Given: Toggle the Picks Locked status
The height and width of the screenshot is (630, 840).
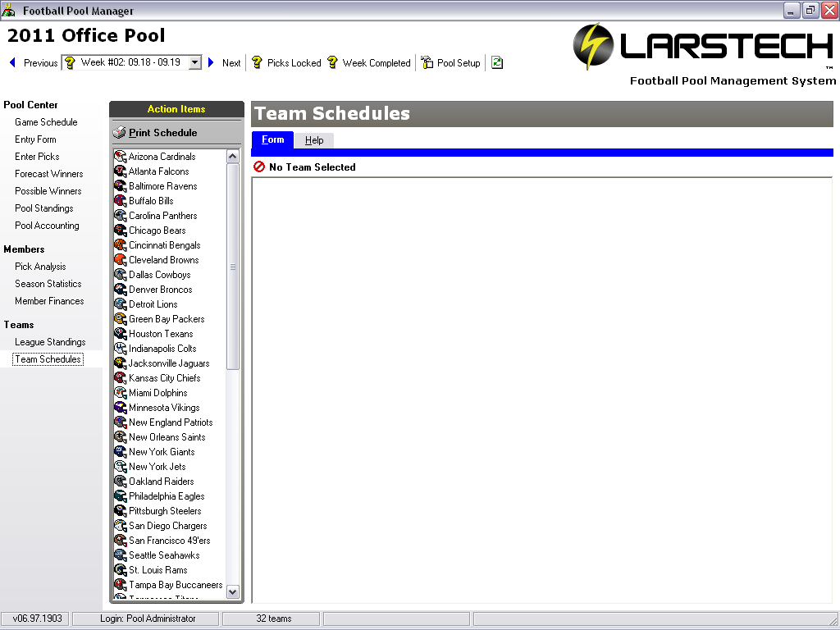Looking at the screenshot, I should [x=285, y=63].
